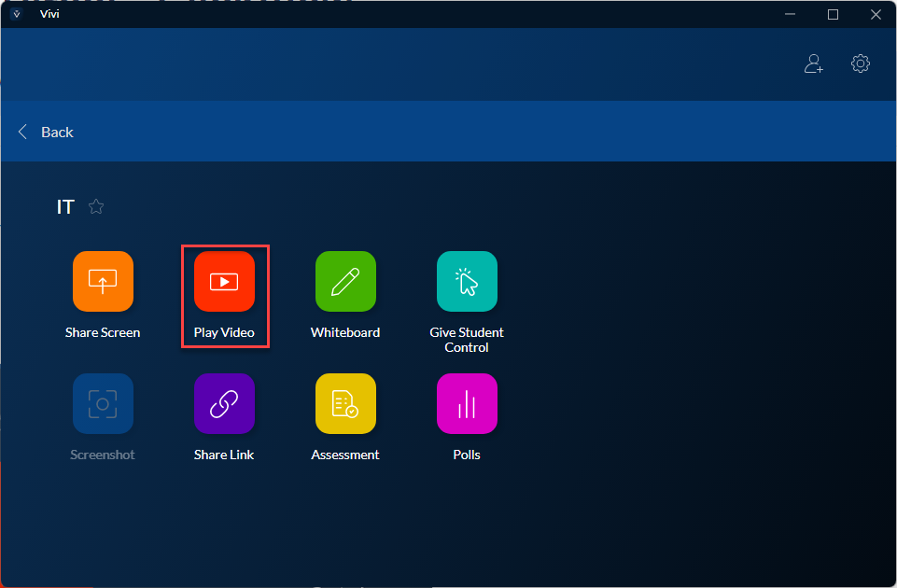Click the Share Screen text label
Image resolution: width=897 pixels, height=588 pixels.
(103, 332)
